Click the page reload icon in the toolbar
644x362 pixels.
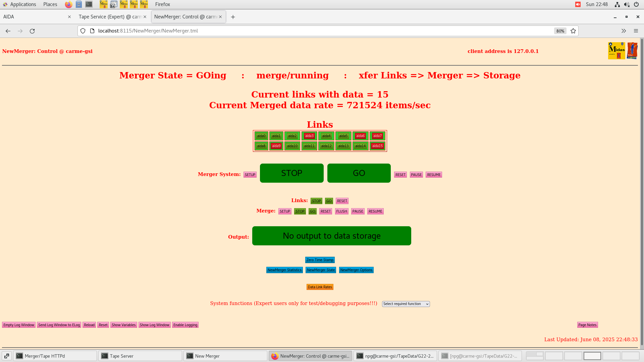[32, 31]
